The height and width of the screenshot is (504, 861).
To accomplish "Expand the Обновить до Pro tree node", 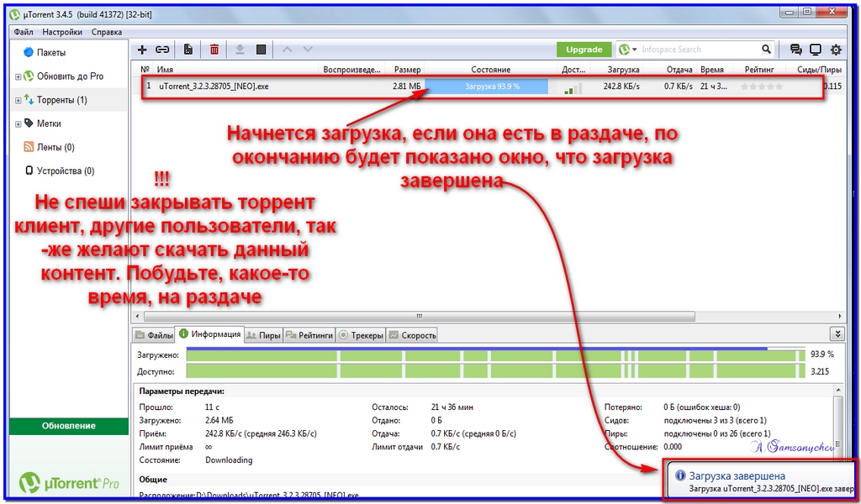I will (18, 77).
